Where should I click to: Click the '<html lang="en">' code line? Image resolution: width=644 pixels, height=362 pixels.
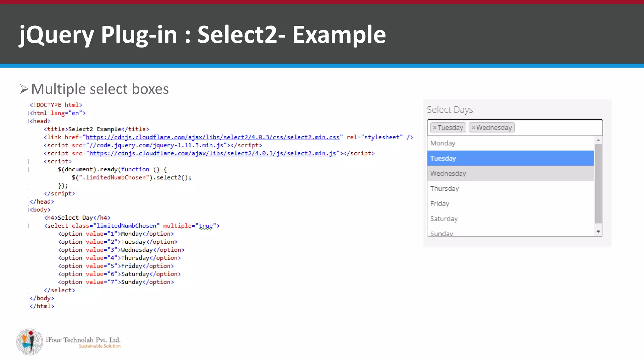coord(58,113)
